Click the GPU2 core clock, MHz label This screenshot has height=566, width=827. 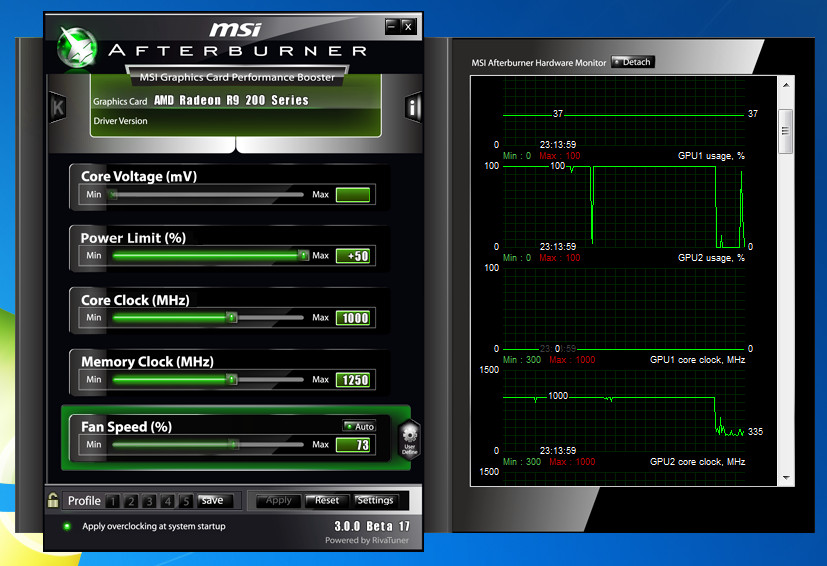point(697,462)
